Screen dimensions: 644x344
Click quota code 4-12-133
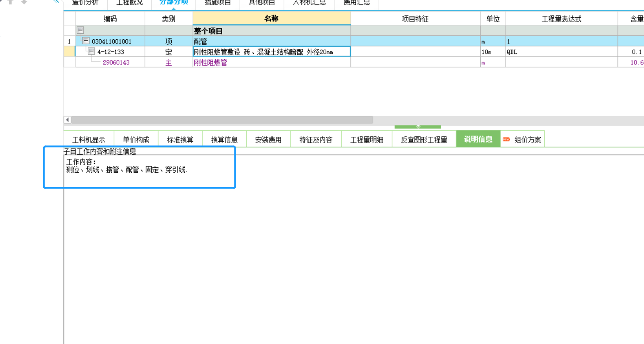pyautogui.click(x=111, y=52)
